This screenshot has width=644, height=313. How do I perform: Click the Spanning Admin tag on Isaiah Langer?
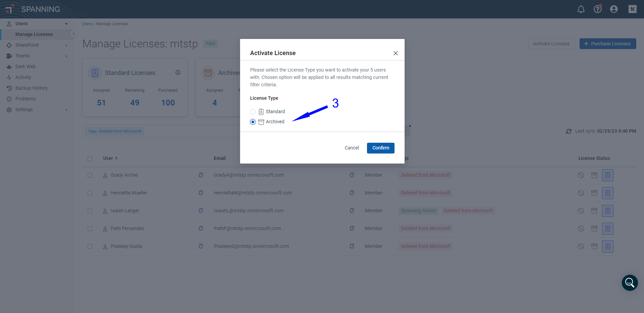click(418, 211)
